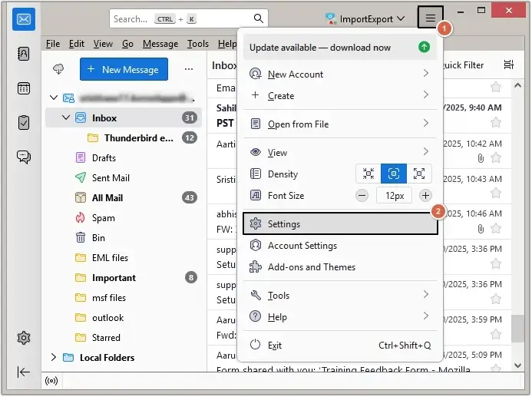
Task: Open the Edit menu
Action: point(76,44)
